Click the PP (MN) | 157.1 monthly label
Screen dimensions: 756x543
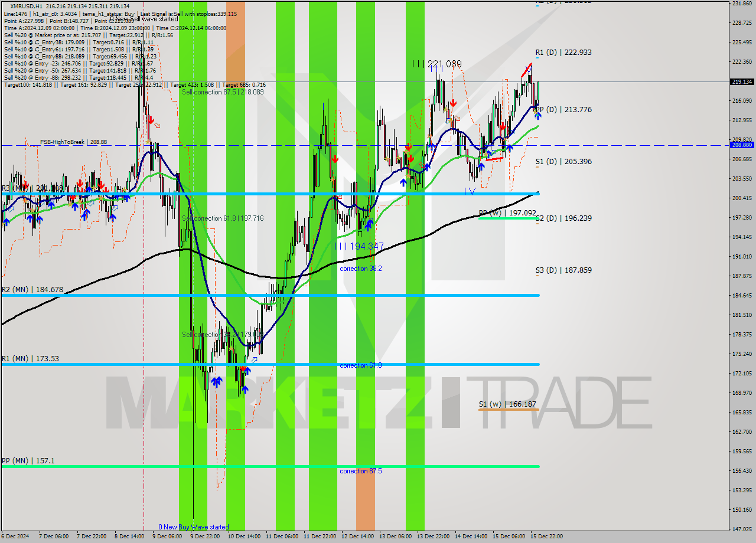coord(28,461)
